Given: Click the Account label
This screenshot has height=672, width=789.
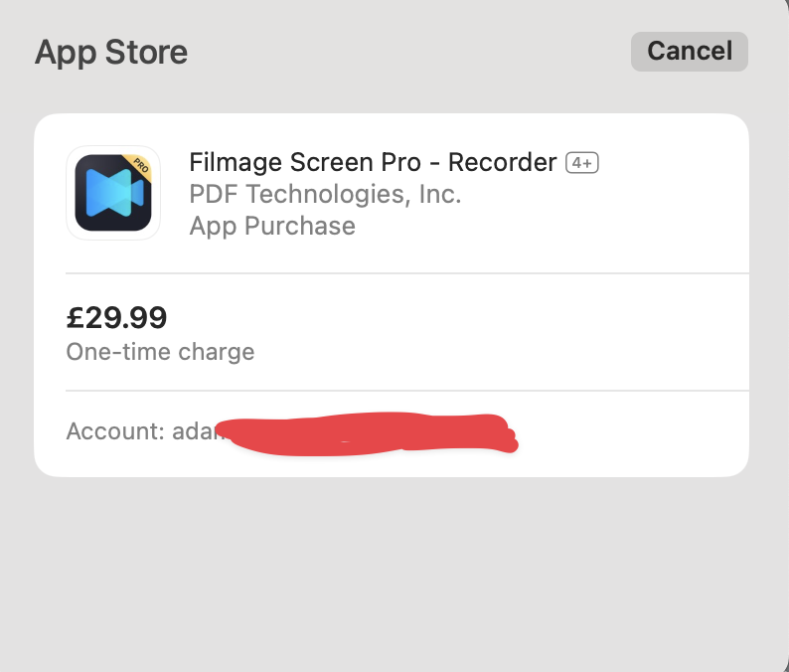Looking at the screenshot, I should coord(114,431).
